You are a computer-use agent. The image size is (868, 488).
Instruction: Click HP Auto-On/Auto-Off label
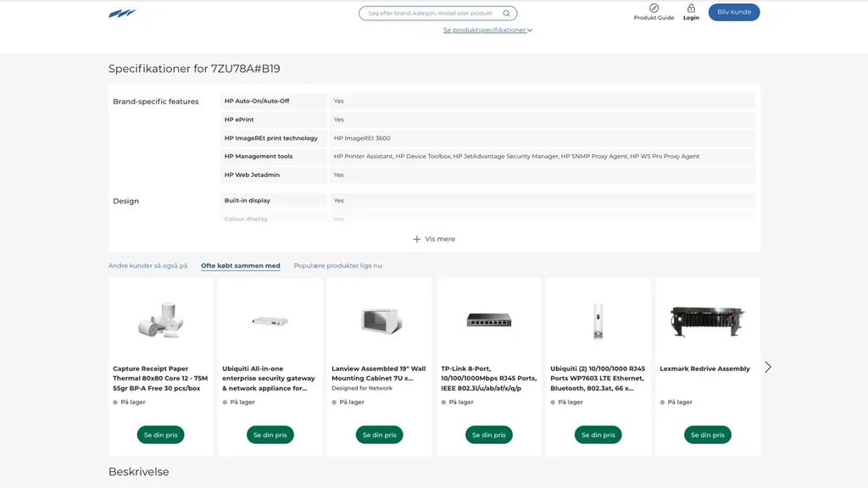(x=257, y=102)
